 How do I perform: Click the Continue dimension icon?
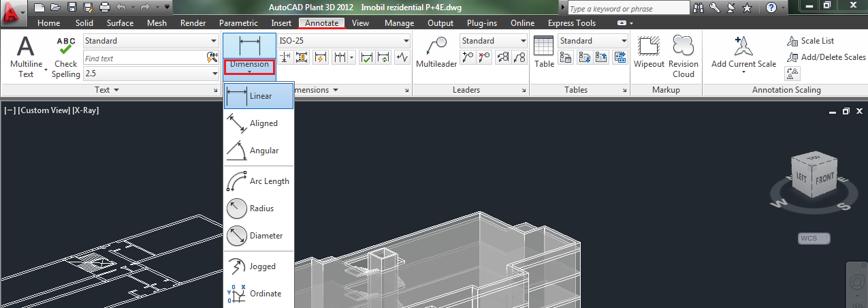[339, 57]
